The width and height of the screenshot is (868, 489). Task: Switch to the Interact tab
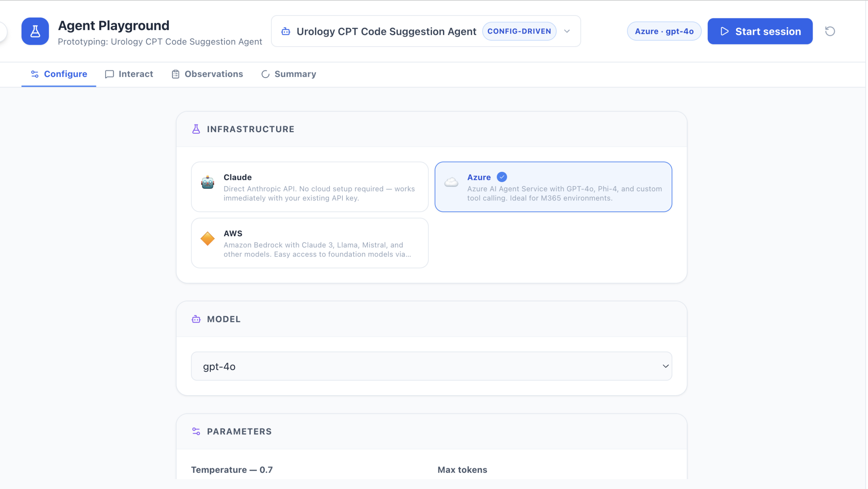point(129,74)
